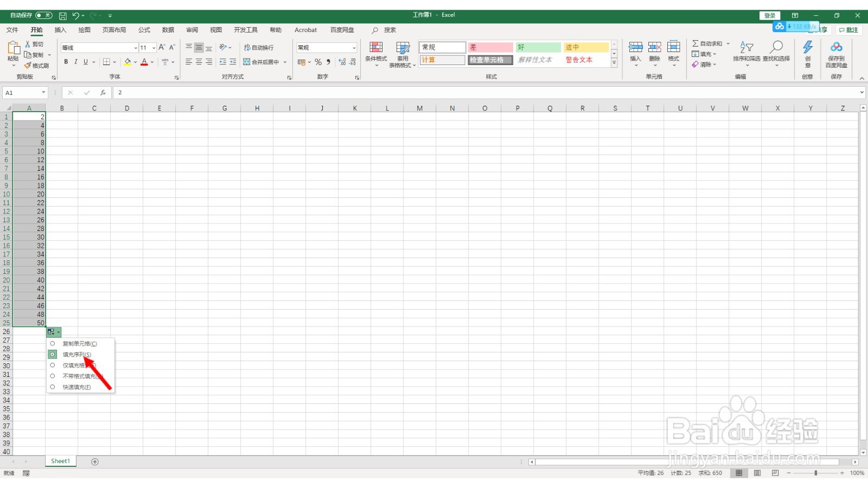Open the Fill (填充) dropdown in editing group

click(x=704, y=54)
